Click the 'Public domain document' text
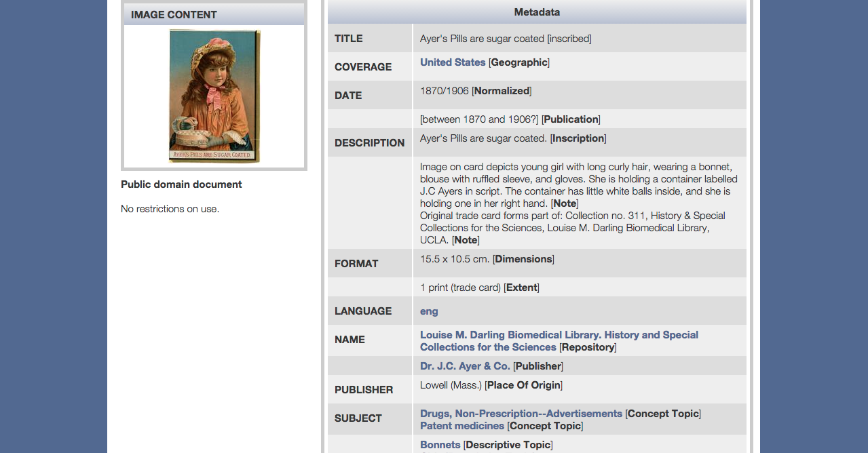868x453 pixels. [x=181, y=184]
